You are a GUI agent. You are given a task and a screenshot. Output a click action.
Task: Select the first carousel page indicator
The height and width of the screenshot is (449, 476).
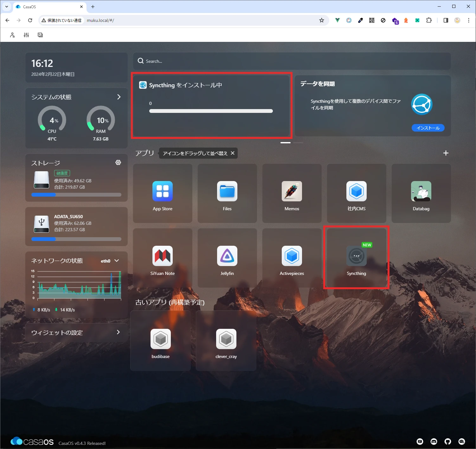[286, 143]
